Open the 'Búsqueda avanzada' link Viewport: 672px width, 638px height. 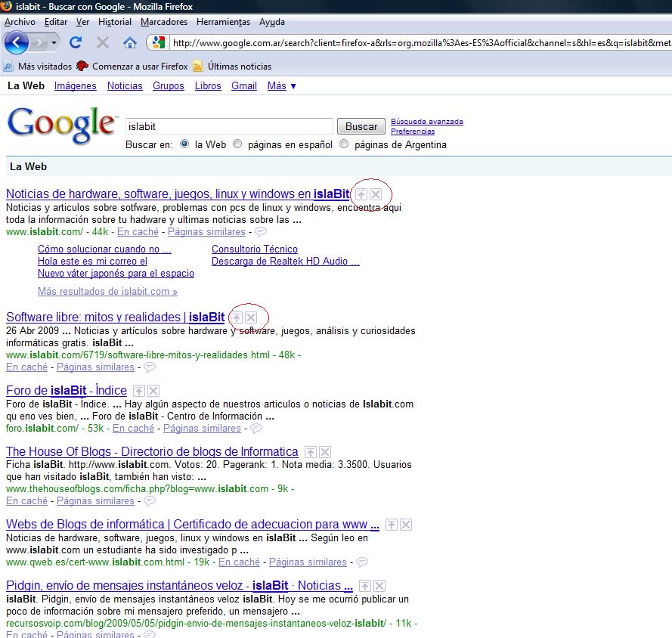pyautogui.click(x=426, y=121)
